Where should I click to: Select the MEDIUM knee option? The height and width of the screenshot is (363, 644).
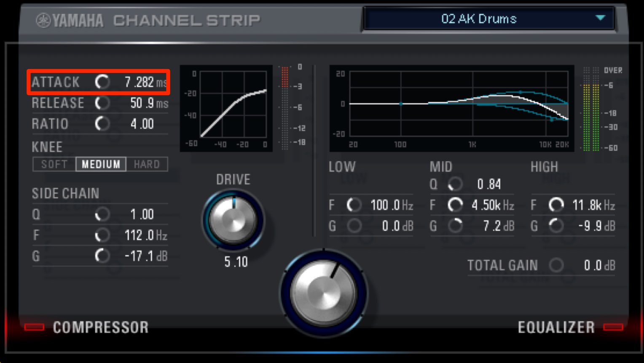pos(101,164)
